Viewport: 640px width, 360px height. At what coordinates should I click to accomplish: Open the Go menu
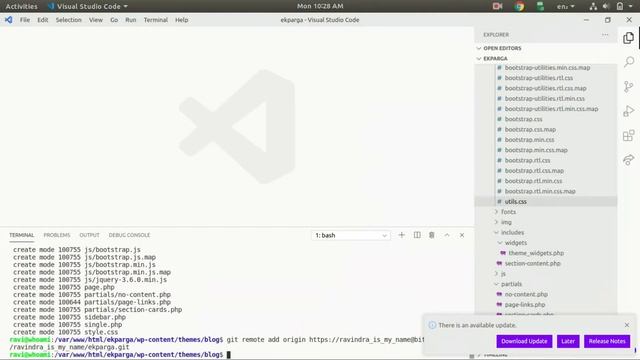pyautogui.click(x=114, y=20)
